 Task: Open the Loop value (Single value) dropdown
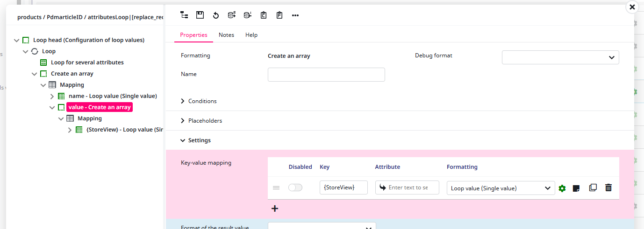coord(501,188)
